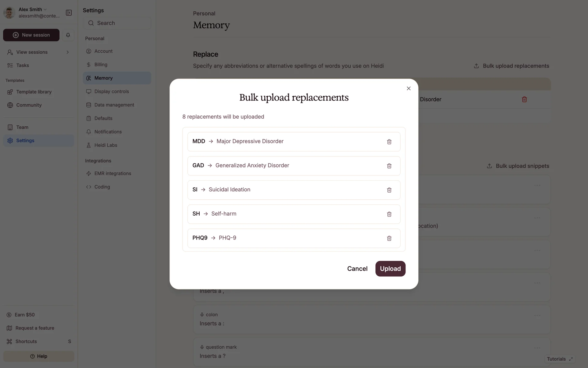
Task: Go to Data management settings
Action: pos(114,105)
